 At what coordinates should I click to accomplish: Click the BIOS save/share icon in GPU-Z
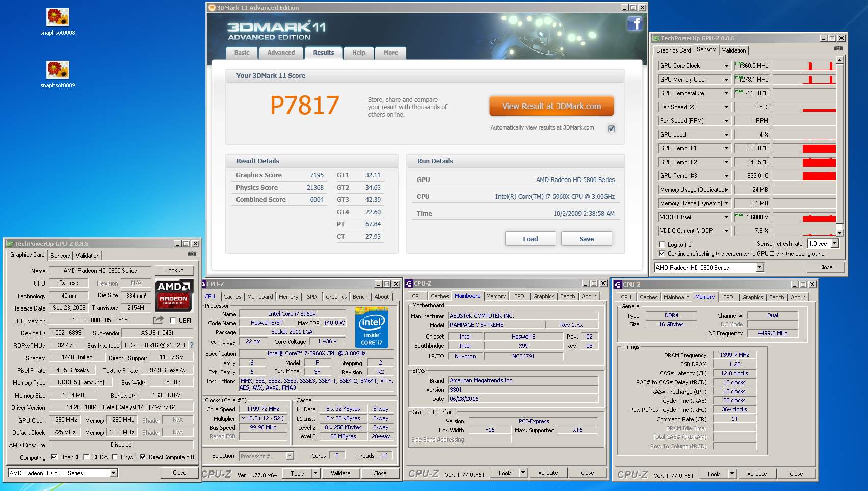click(x=159, y=320)
